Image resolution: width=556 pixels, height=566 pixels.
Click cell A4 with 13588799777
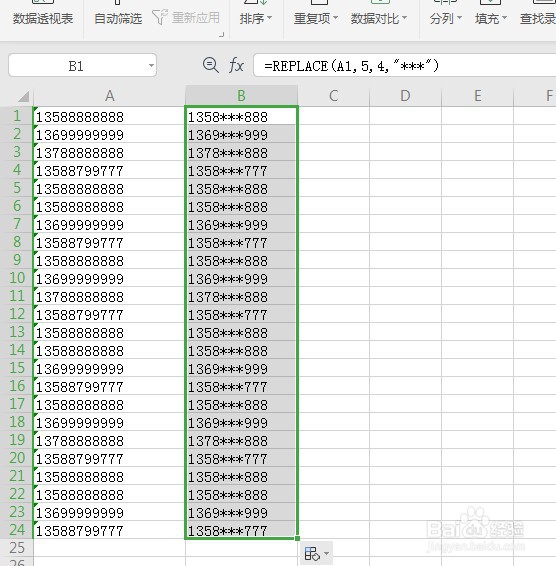(109, 170)
